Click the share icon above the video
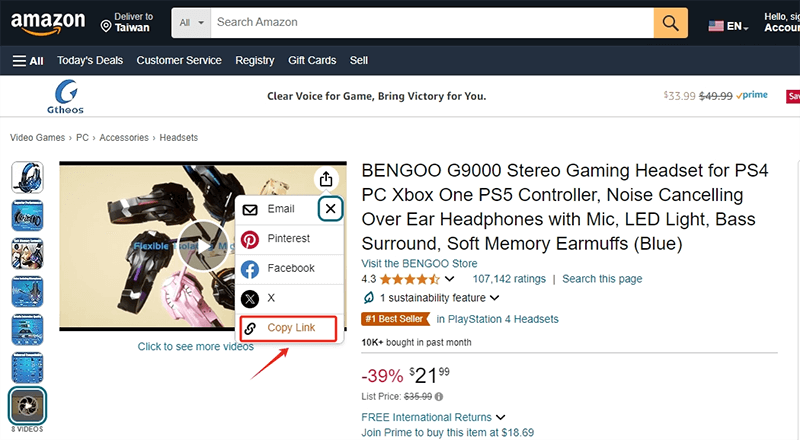Screen dimensions: 800x440 326,179
